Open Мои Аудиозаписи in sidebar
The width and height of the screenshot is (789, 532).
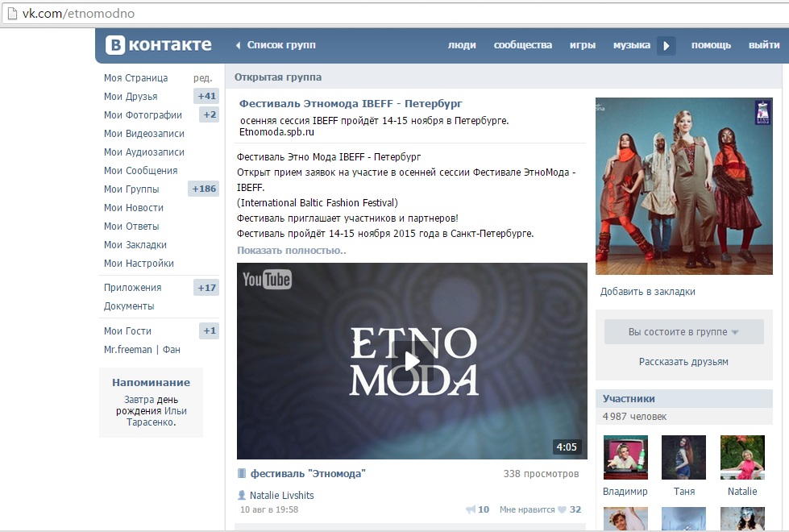[144, 152]
